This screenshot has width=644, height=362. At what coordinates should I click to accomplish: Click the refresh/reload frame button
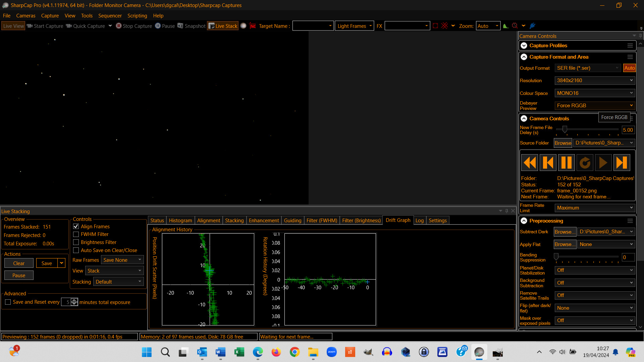[584, 163]
